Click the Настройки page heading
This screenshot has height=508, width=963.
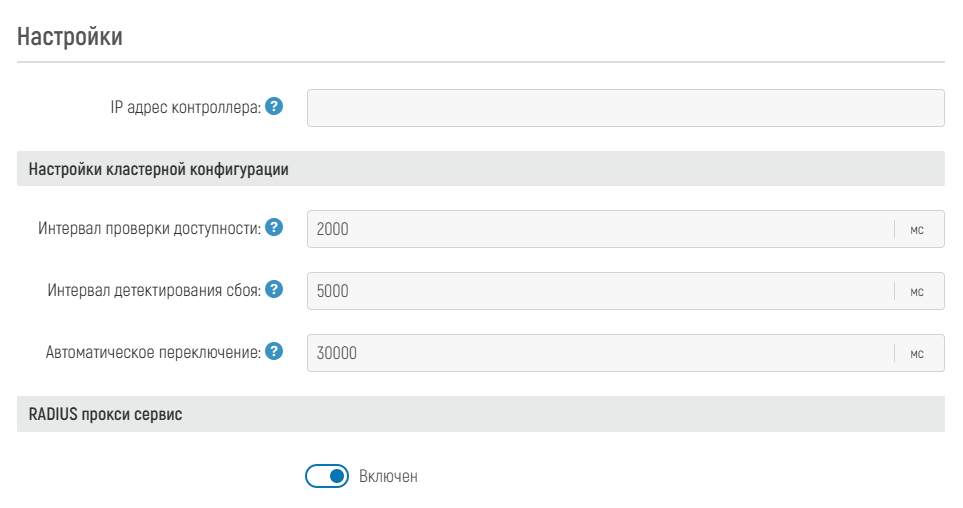(70, 38)
